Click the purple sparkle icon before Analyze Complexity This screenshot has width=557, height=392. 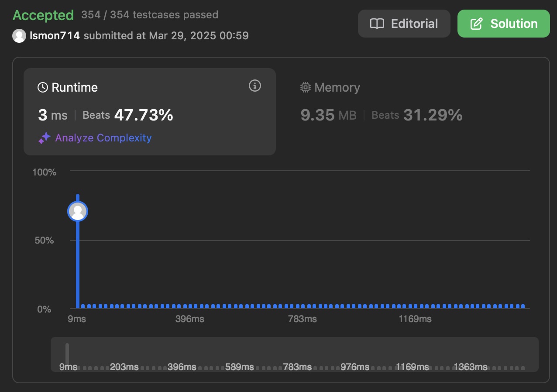click(44, 138)
